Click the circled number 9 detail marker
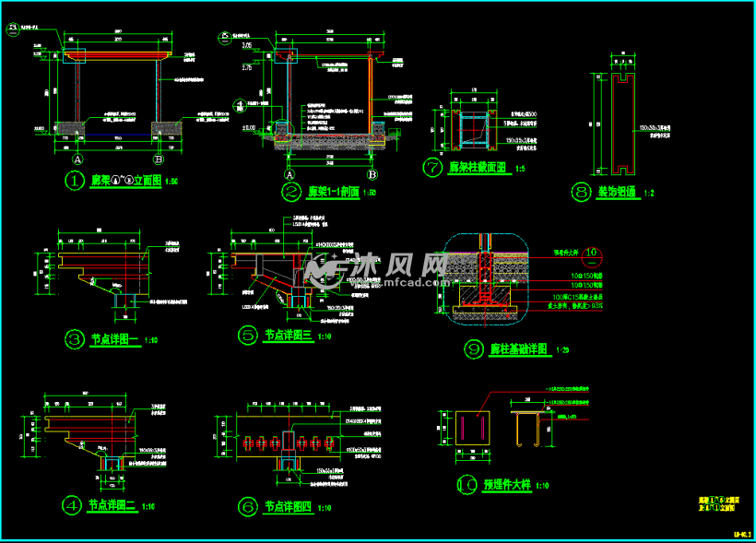The width and height of the screenshot is (756, 543). (x=474, y=348)
